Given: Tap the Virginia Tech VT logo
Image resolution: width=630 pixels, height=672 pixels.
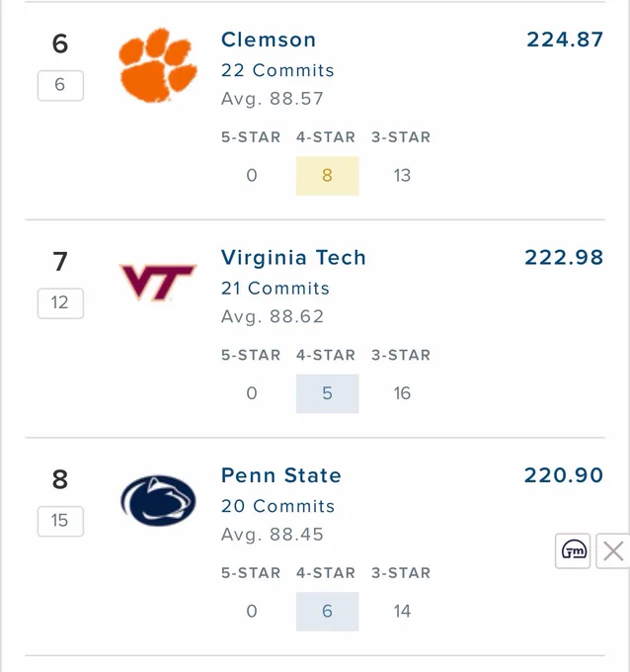Looking at the screenshot, I should pos(158,282).
